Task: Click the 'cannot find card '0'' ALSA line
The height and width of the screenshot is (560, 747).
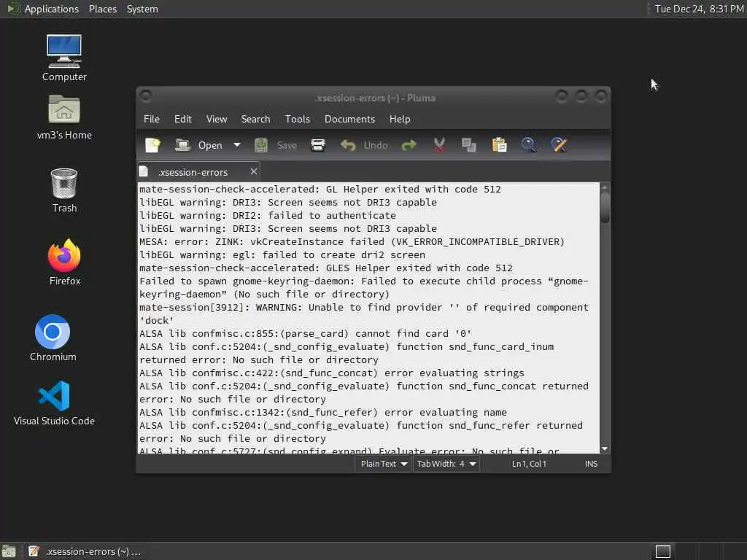Action: [305, 334]
